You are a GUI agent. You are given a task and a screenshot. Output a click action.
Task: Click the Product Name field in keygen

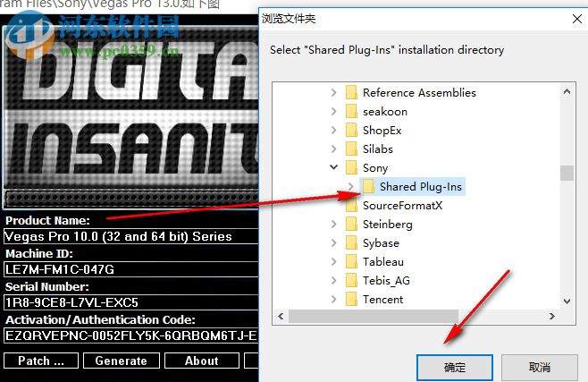tap(131, 236)
